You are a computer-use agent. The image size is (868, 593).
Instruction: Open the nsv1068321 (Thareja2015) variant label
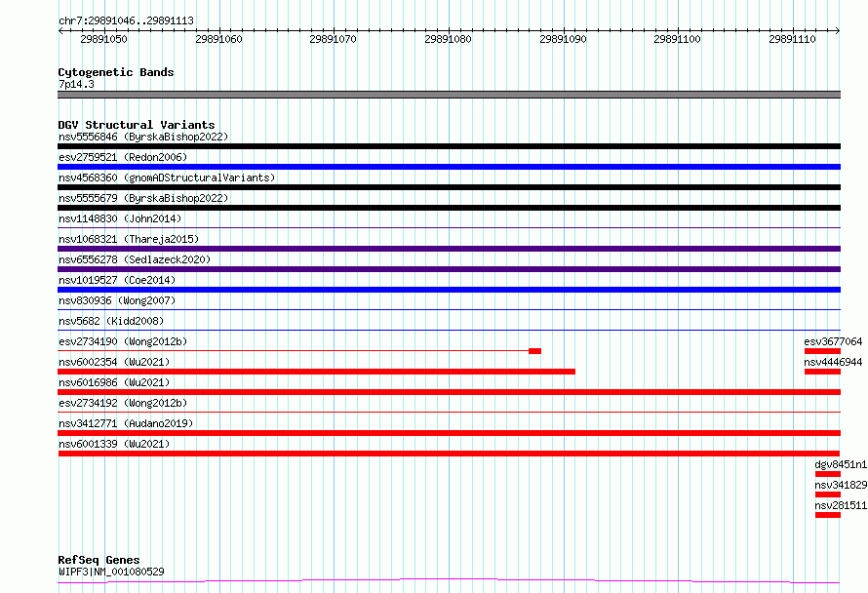[x=129, y=239]
